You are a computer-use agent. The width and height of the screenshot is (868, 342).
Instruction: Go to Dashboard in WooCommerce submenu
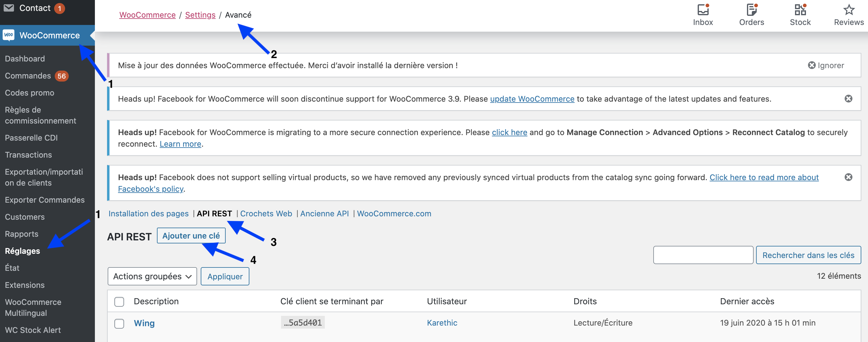[x=25, y=59]
